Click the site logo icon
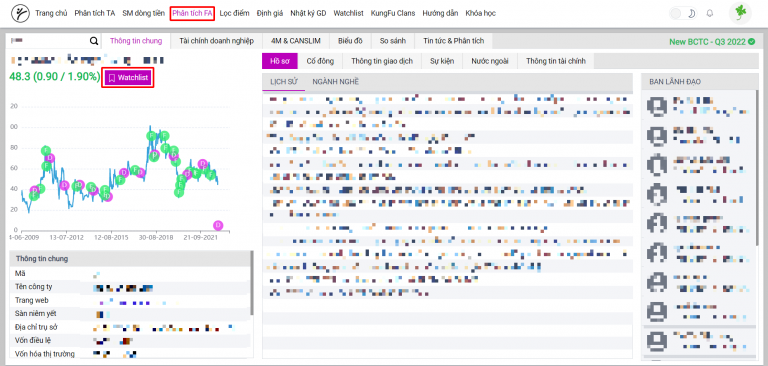 tap(20, 13)
